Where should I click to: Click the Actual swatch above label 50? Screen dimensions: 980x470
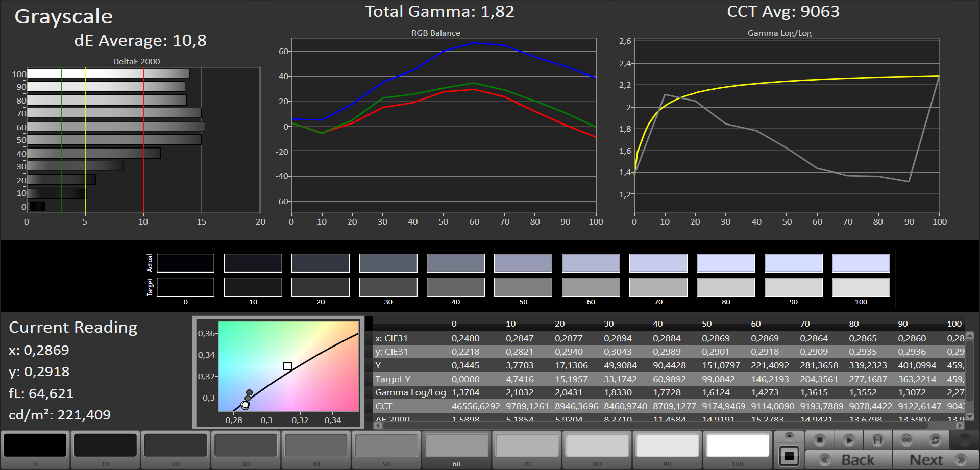(x=523, y=263)
